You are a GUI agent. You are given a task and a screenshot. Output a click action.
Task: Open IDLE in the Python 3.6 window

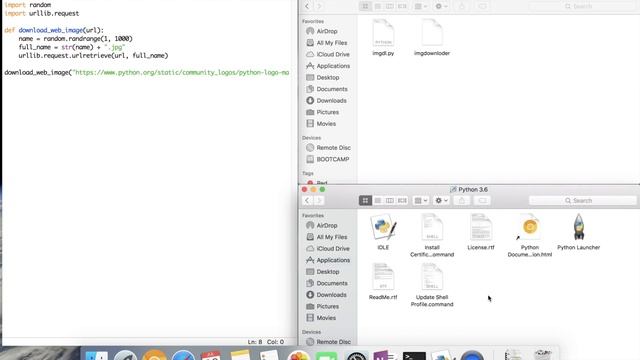tap(383, 227)
